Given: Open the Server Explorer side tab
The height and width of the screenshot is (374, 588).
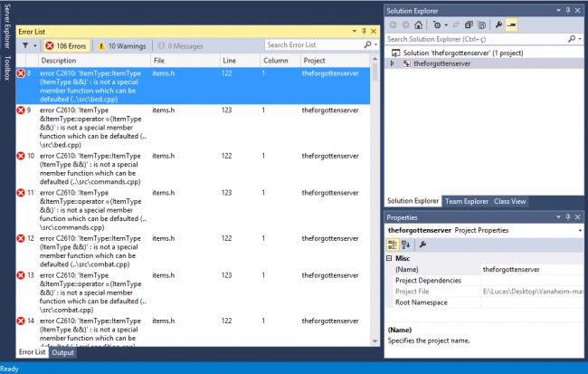Looking at the screenshot, I should 7,26.
